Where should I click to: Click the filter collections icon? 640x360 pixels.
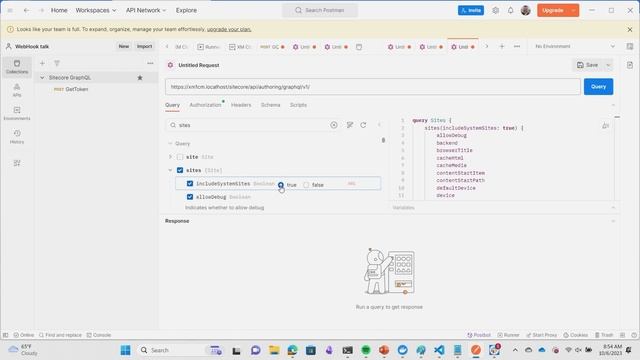(57, 63)
